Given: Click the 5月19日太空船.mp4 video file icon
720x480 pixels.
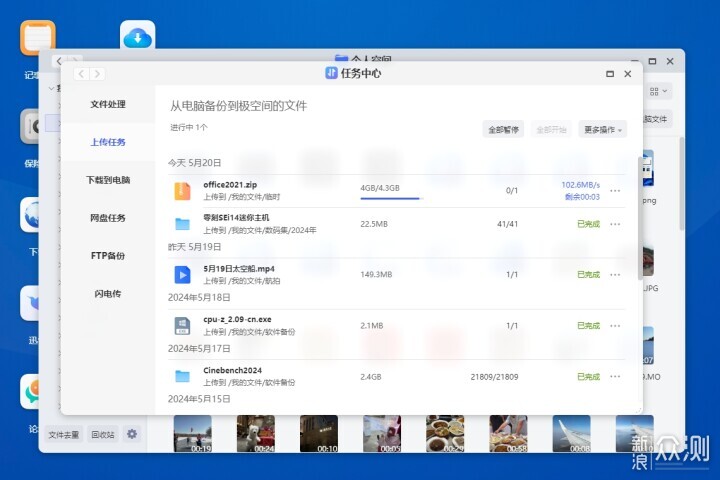Looking at the screenshot, I should (x=182, y=274).
